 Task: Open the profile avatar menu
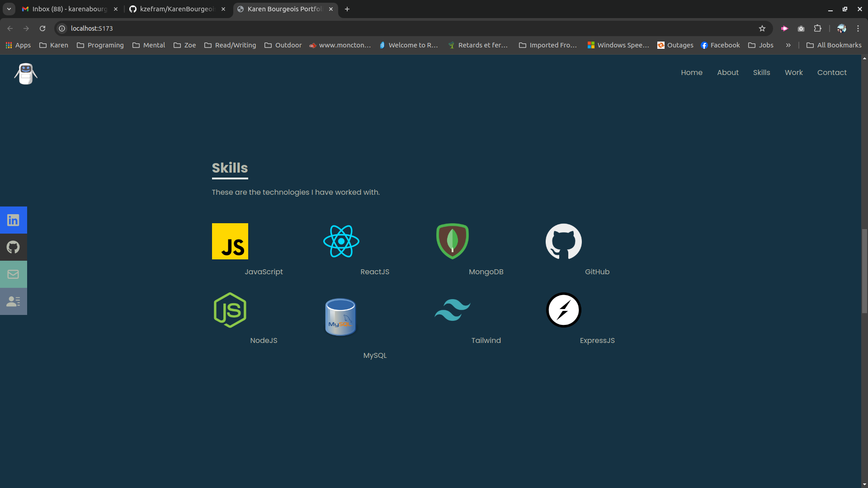click(x=842, y=28)
